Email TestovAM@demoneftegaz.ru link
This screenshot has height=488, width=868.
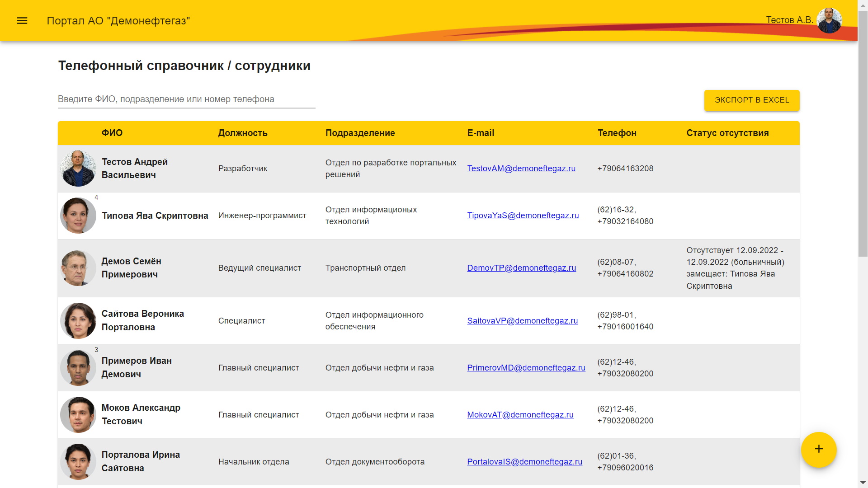pos(521,169)
